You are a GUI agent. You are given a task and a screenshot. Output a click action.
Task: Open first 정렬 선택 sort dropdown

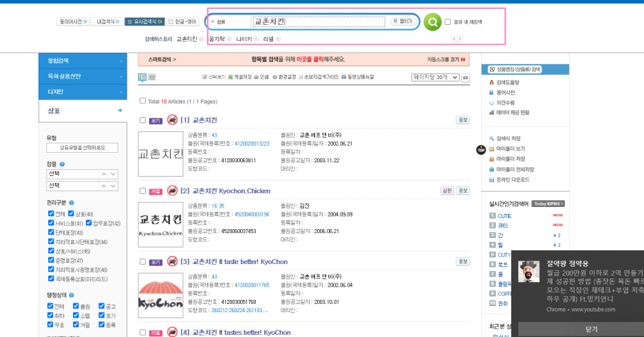click(82, 174)
